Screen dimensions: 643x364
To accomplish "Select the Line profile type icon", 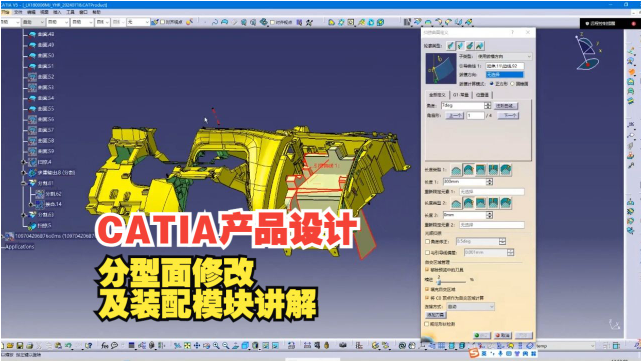I will pos(461,46).
